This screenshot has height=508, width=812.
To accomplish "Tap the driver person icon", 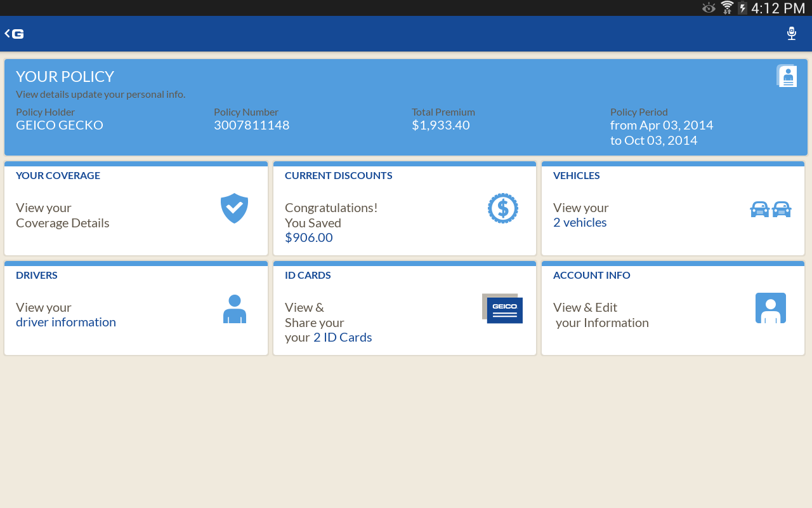I will (x=235, y=309).
